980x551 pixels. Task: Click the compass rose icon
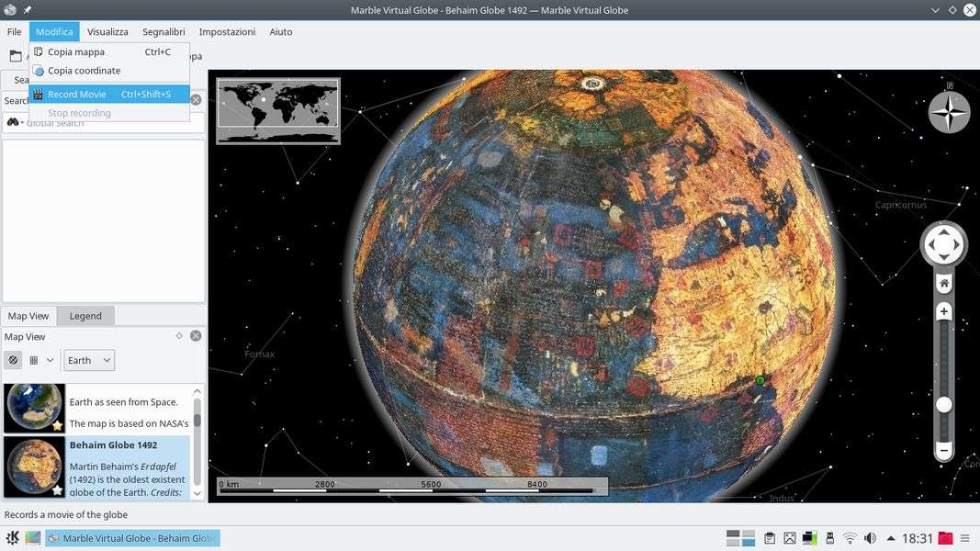pos(949,113)
